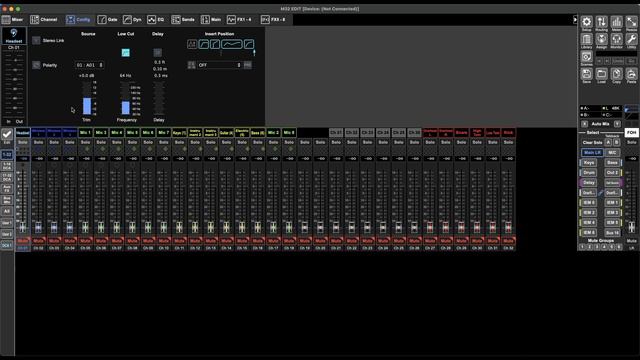Open the FX1 - 4 tab
640x360 pixels.
[240, 19]
